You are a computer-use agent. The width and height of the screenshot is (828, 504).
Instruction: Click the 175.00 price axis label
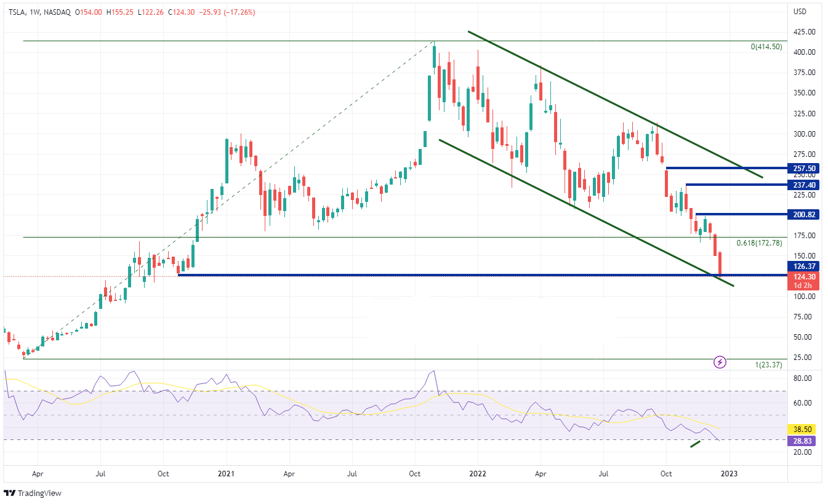[805, 236]
